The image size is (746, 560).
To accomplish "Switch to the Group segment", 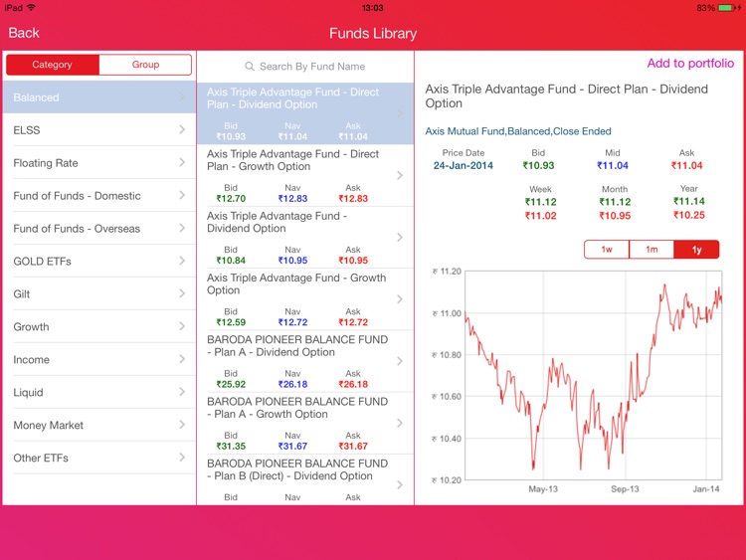I will pyautogui.click(x=145, y=65).
